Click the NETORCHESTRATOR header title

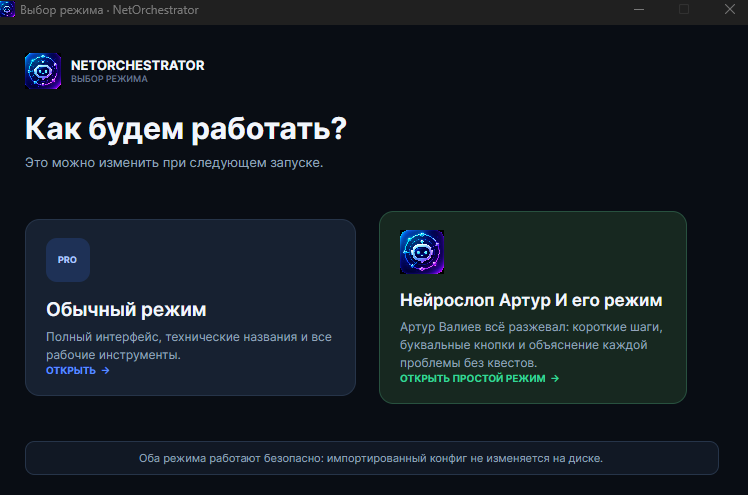pos(137,65)
